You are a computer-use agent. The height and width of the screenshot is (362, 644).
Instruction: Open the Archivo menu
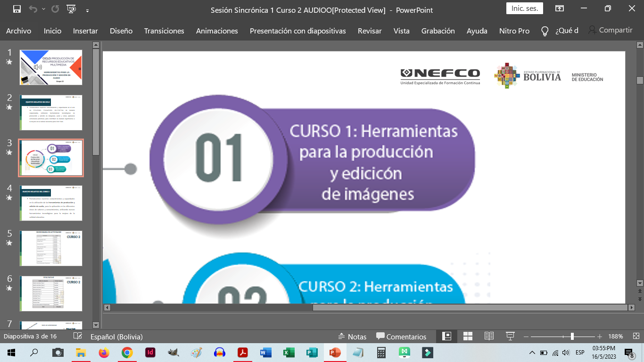pos(19,31)
